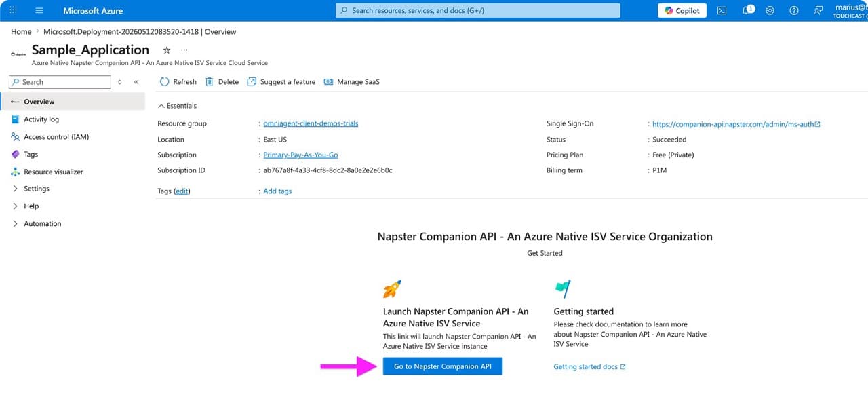868x399 pixels.
Task: Click the Tags edit link
Action: coord(182,191)
